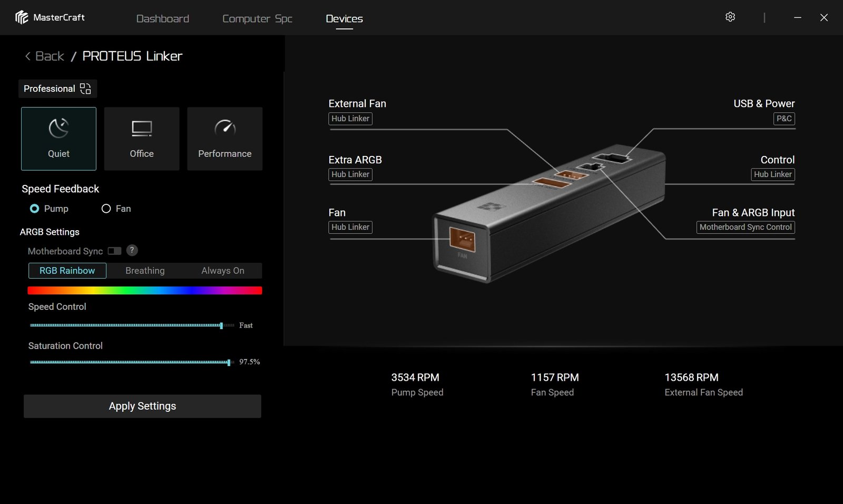The width and height of the screenshot is (843, 504).
Task: Select the Office mode laptop icon
Action: pos(142,129)
